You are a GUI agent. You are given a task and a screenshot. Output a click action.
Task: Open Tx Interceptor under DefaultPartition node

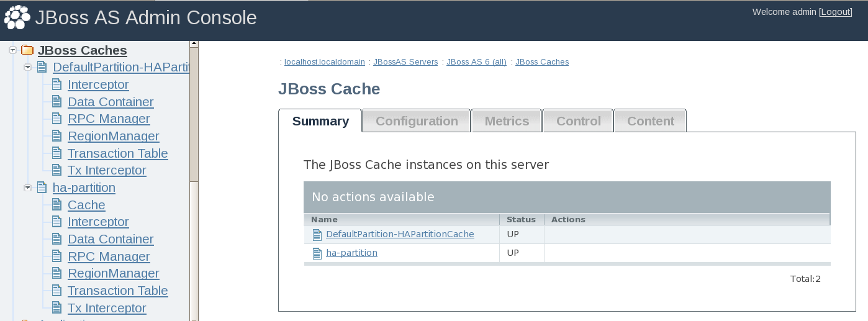107,170
